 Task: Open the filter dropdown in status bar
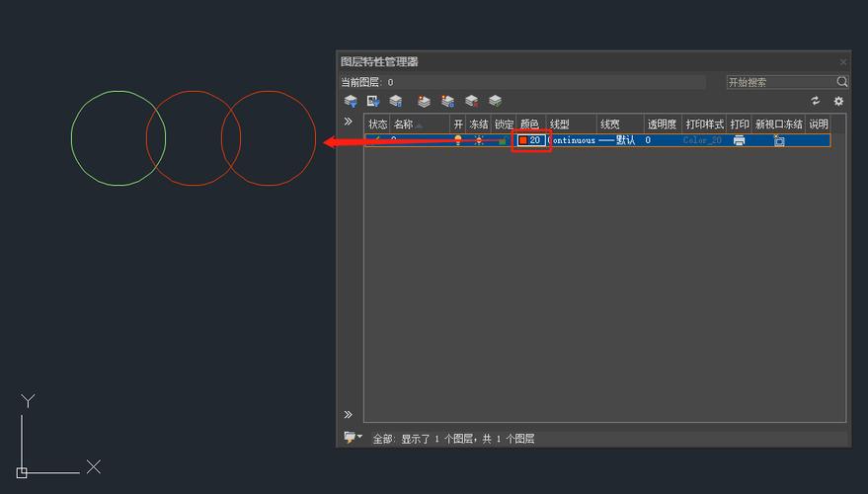click(x=353, y=438)
